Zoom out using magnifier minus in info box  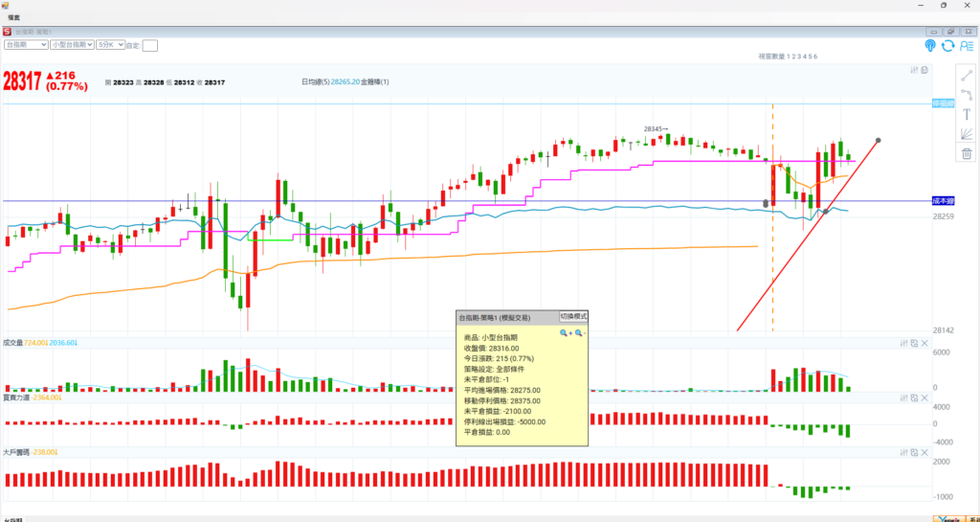click(x=579, y=332)
